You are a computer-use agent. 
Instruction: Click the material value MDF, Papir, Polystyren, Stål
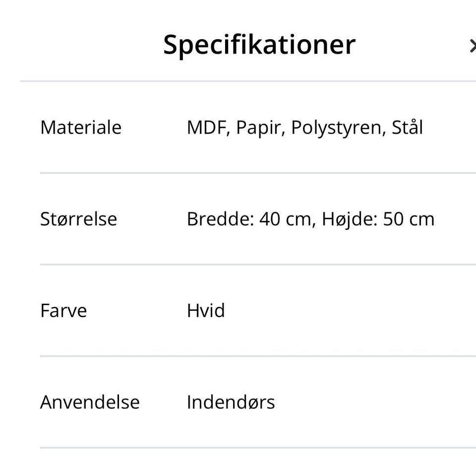[x=304, y=128]
